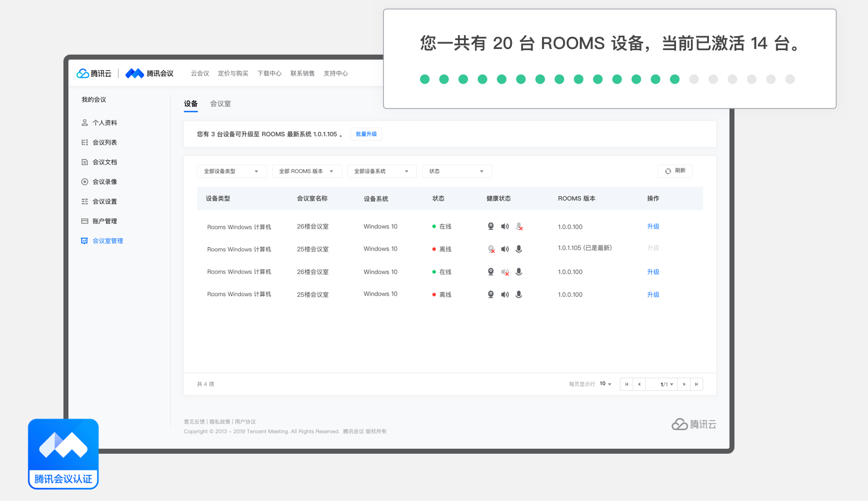Open the rows-per-page dropdown showing 10

click(605, 384)
